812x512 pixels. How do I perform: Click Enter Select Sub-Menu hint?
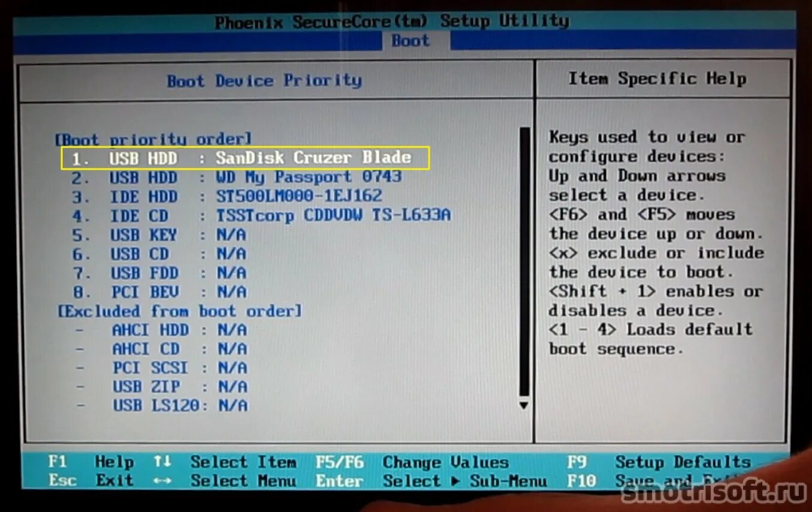pos(431,481)
